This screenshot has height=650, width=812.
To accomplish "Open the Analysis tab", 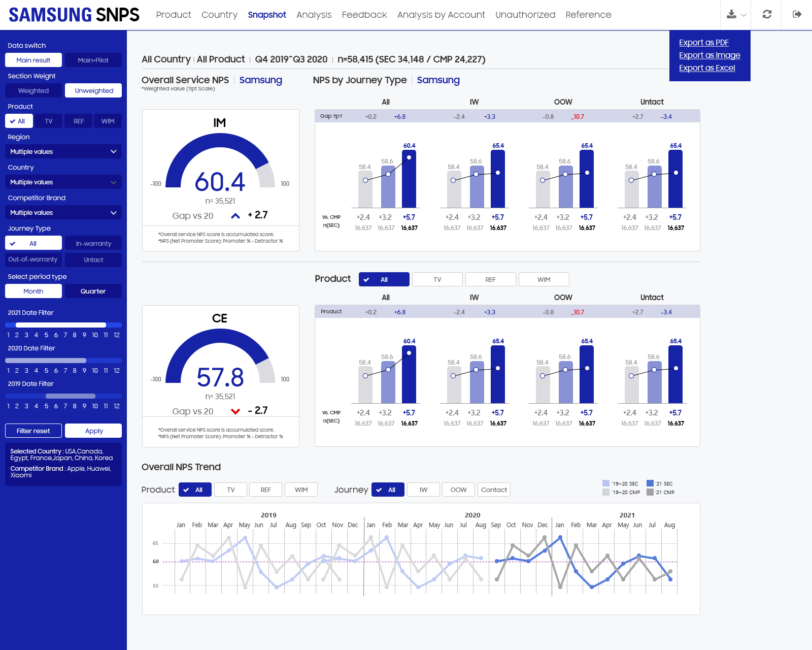I will point(314,15).
